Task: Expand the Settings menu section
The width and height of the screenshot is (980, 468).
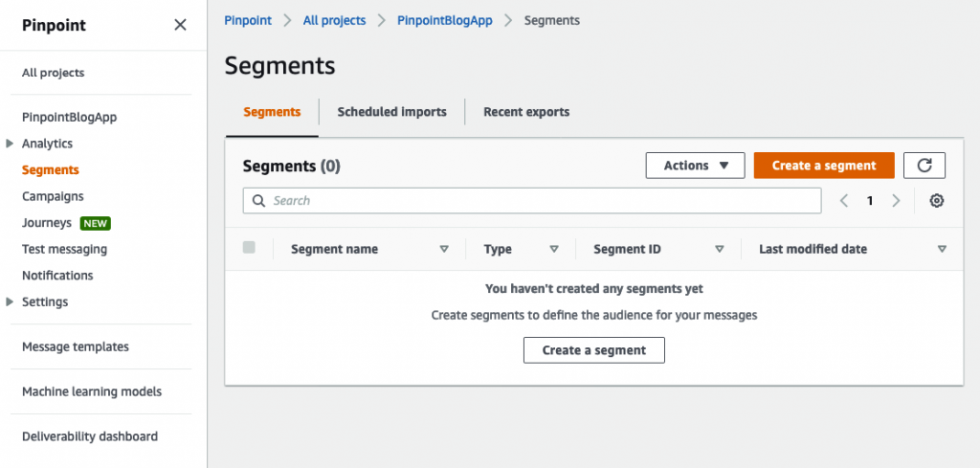Action: click(10, 301)
